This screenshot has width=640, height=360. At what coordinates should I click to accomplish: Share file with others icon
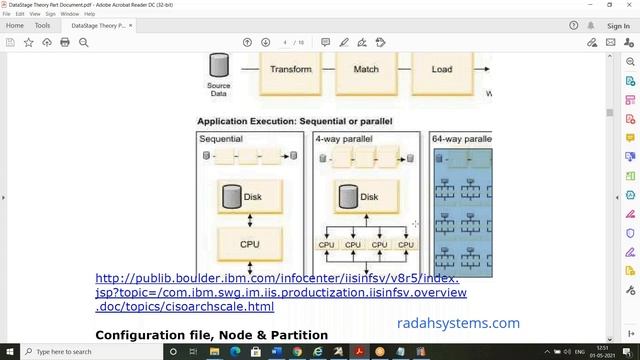(629, 42)
